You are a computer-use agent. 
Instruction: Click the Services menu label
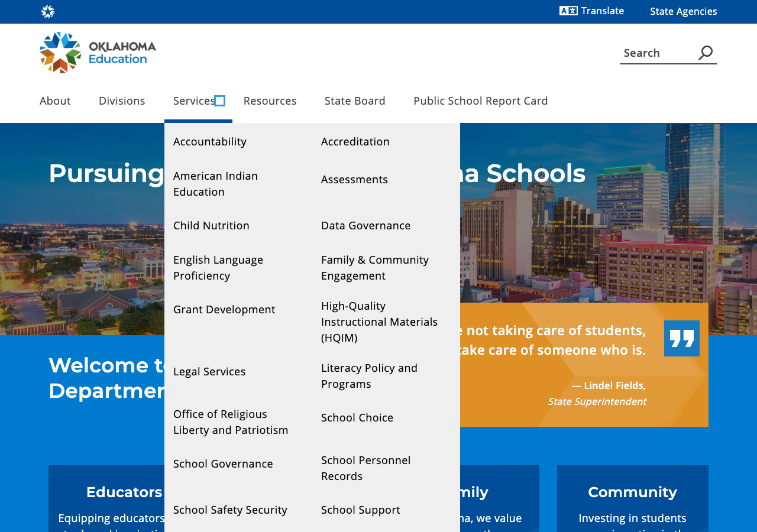[194, 101]
